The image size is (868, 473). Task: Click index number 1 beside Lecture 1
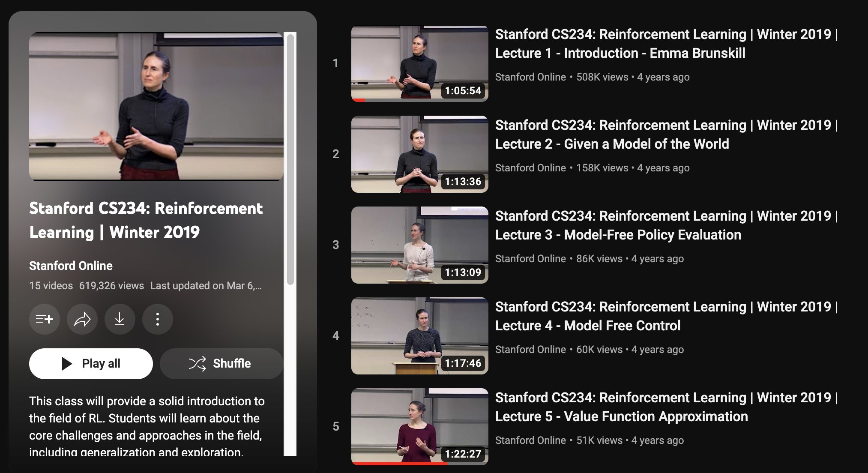coord(335,63)
